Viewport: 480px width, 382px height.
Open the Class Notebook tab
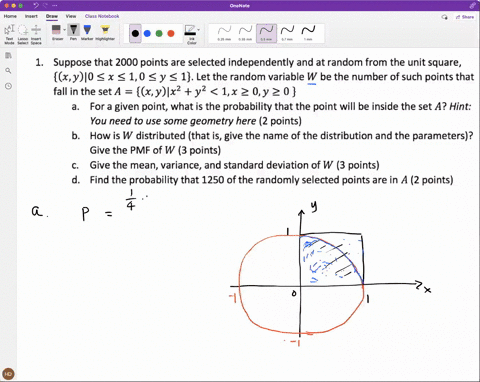[102, 16]
